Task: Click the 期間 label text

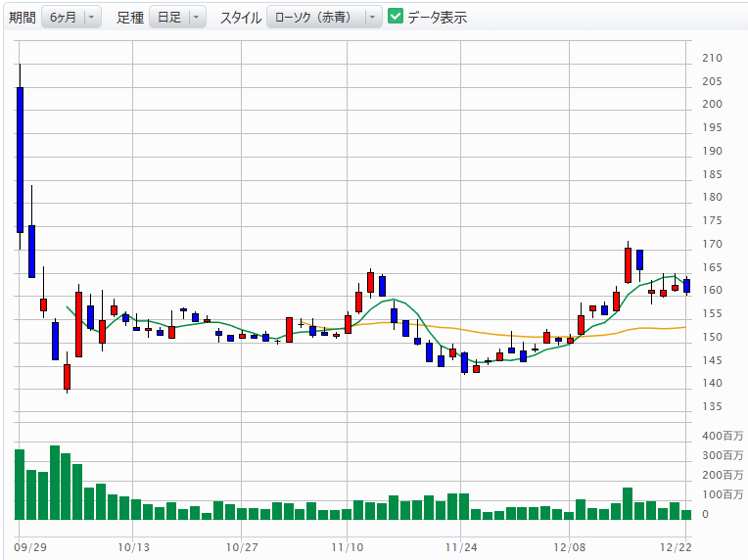Action: pyautogui.click(x=21, y=18)
